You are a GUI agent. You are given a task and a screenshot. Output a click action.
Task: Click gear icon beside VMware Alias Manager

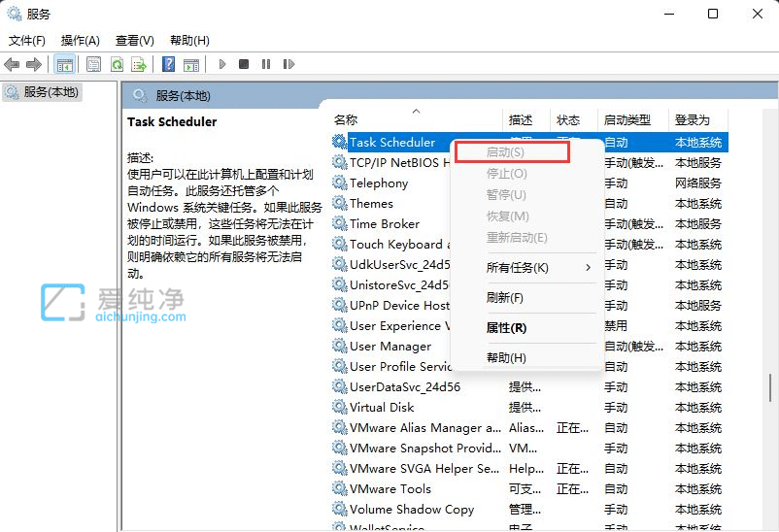pyautogui.click(x=340, y=427)
